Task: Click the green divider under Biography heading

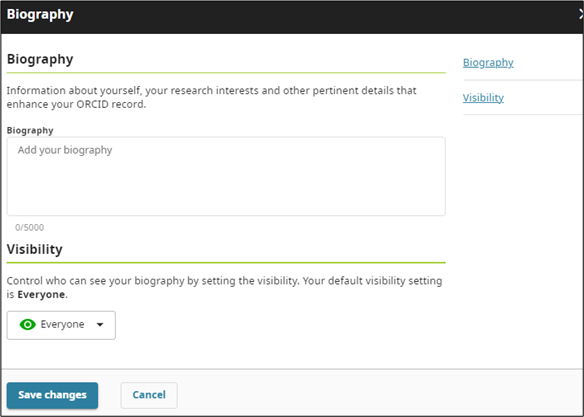Action: [x=226, y=73]
